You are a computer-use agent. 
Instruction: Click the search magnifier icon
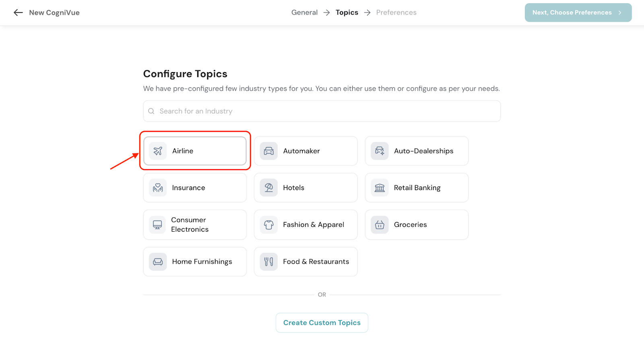pos(151,111)
